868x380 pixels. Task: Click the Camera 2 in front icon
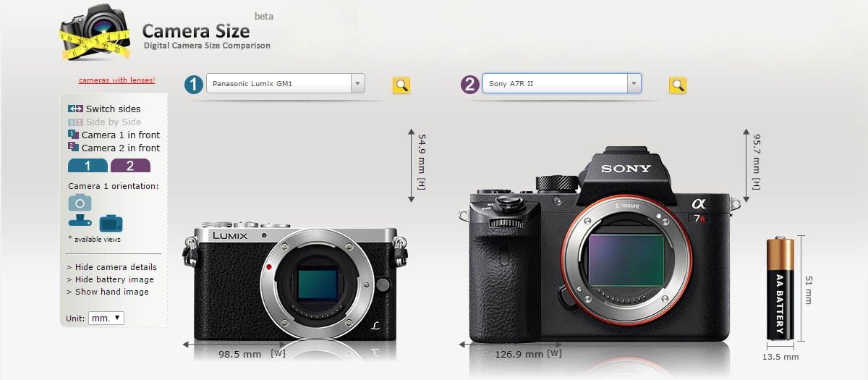(x=73, y=148)
